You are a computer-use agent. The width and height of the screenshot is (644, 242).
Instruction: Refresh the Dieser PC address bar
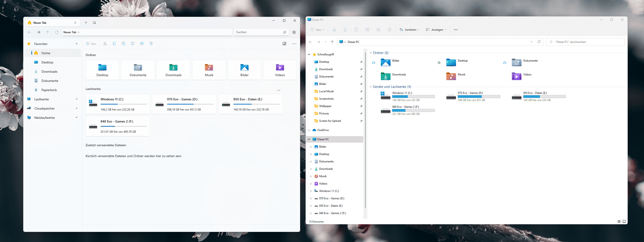pyautogui.click(x=539, y=42)
